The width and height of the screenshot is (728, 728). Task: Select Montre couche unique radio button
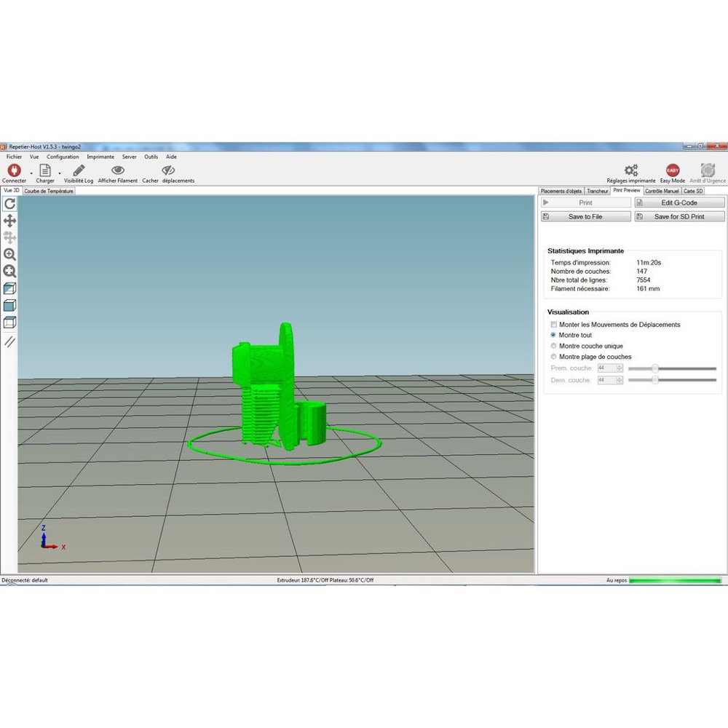point(553,346)
